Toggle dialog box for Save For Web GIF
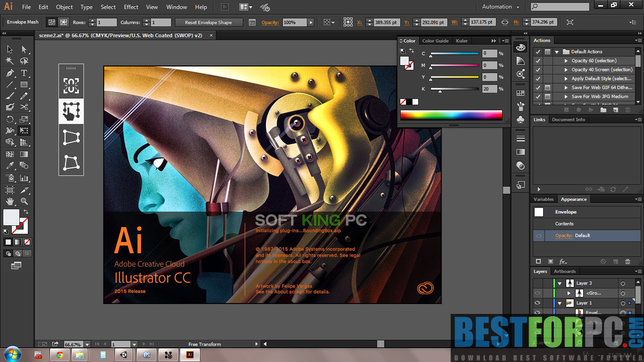644x362 pixels. pyautogui.click(x=547, y=88)
